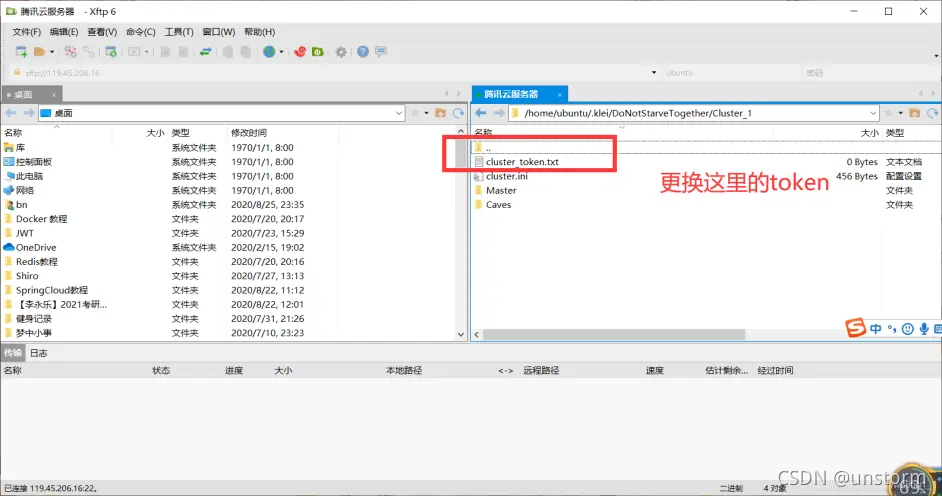The image size is (942, 496).
Task: Go back in the remote pane
Action: tap(481, 113)
